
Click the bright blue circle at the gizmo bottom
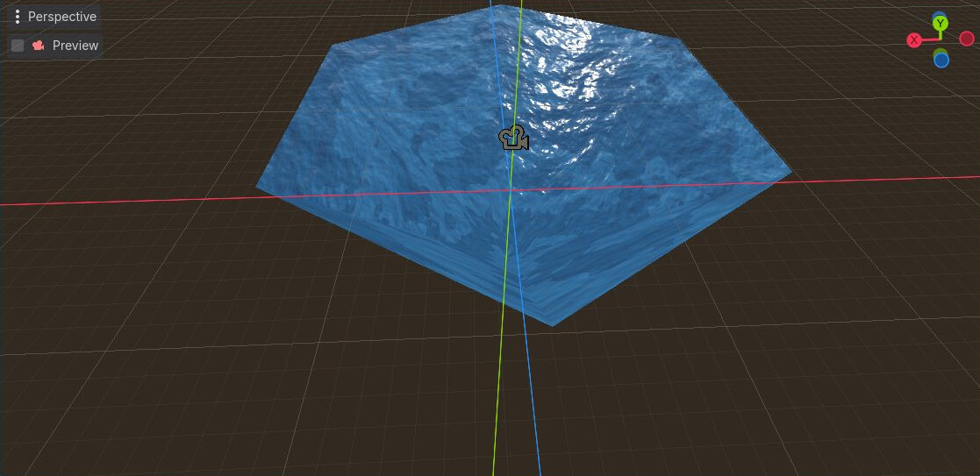click(941, 60)
